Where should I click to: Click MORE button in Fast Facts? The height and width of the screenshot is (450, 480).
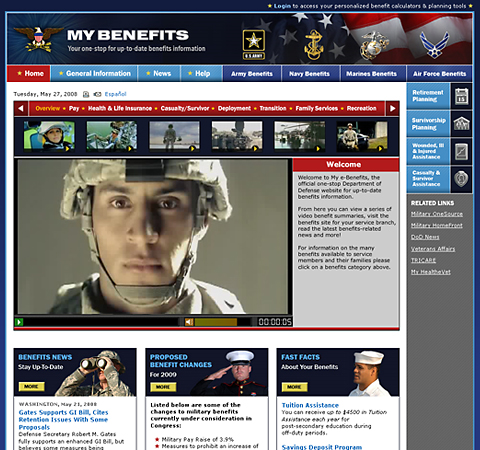tap(295, 387)
